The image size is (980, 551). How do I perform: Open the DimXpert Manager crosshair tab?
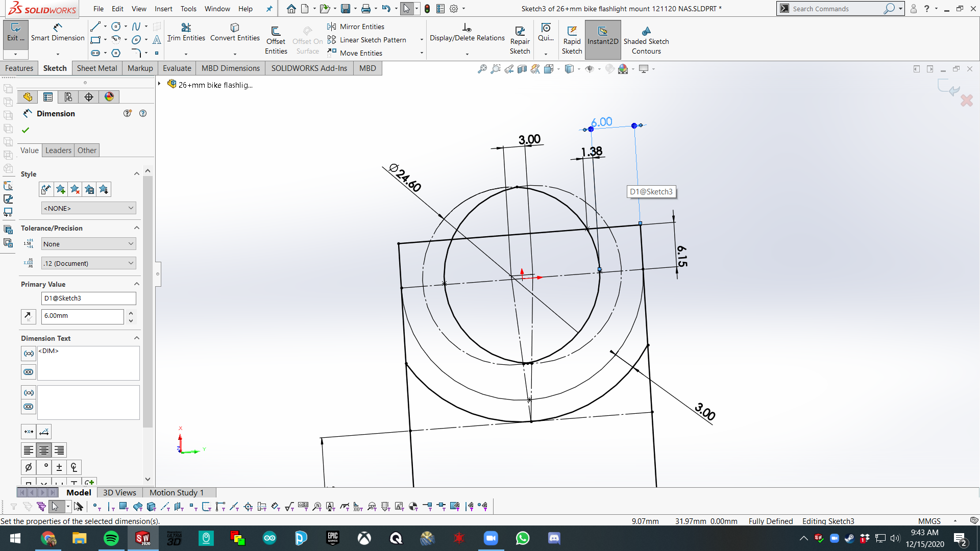[x=89, y=97]
